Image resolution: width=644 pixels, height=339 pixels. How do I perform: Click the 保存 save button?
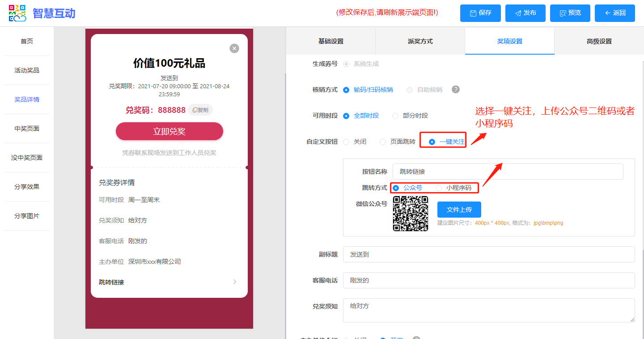[x=480, y=13]
